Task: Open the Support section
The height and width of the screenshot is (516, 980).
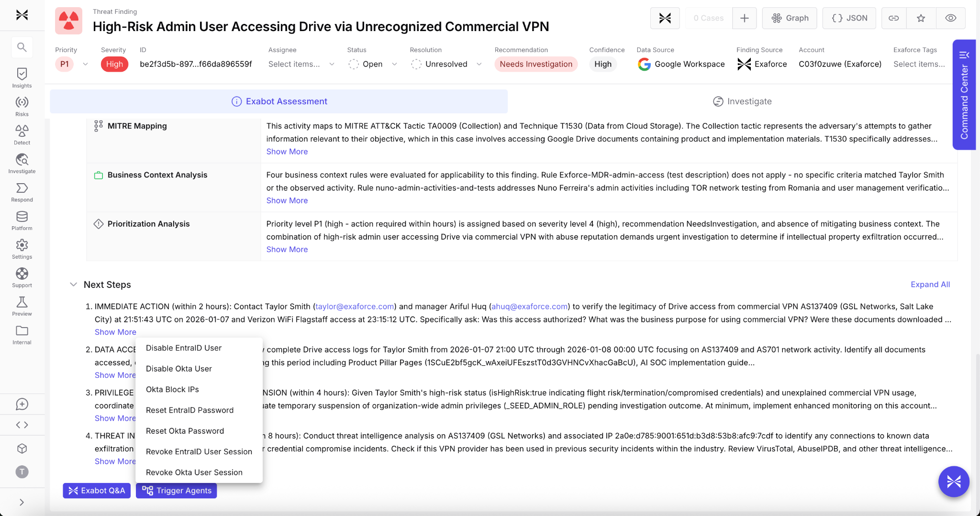Action: [x=22, y=278]
